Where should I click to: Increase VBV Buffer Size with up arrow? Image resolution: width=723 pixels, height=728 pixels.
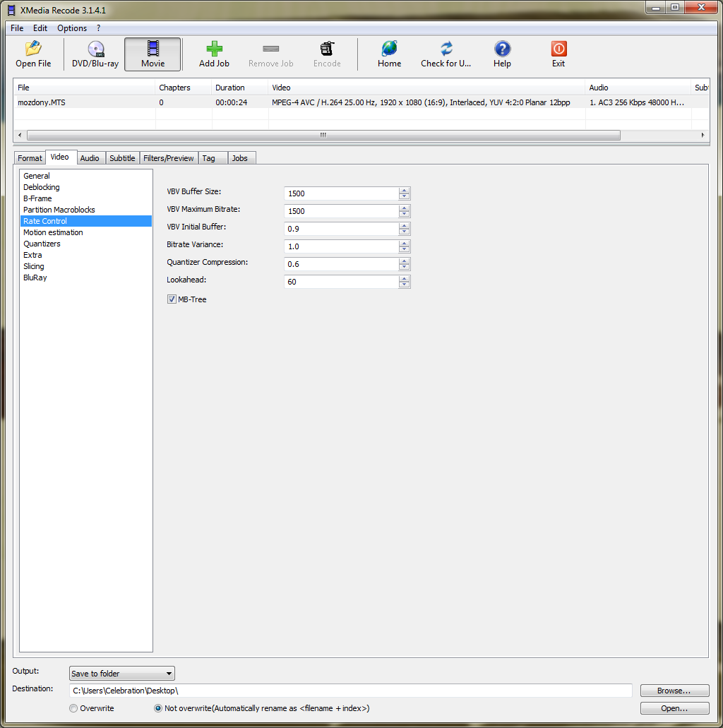click(x=404, y=191)
